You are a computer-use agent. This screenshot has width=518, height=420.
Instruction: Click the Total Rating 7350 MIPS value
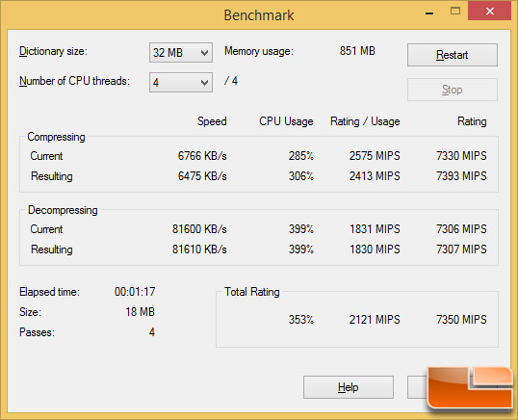coord(461,320)
